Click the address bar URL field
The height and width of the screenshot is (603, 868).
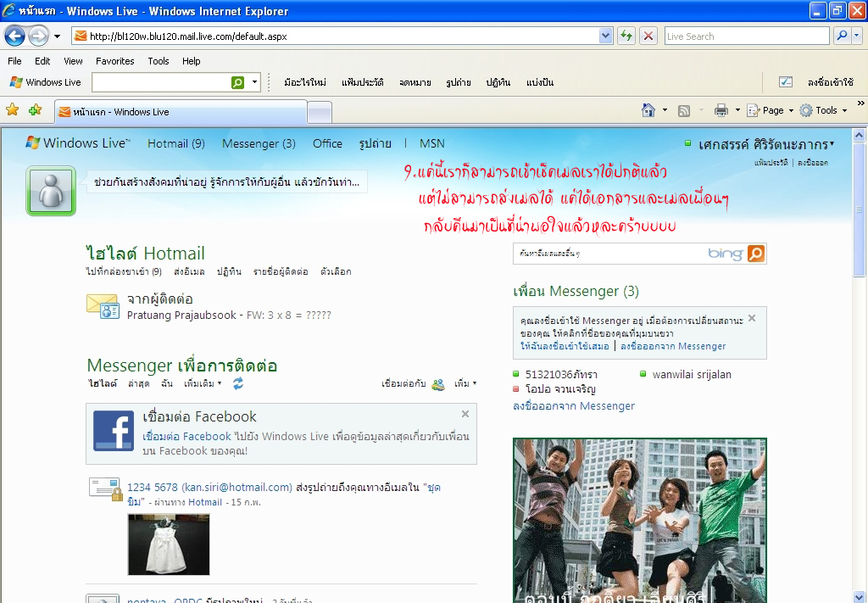click(x=336, y=36)
